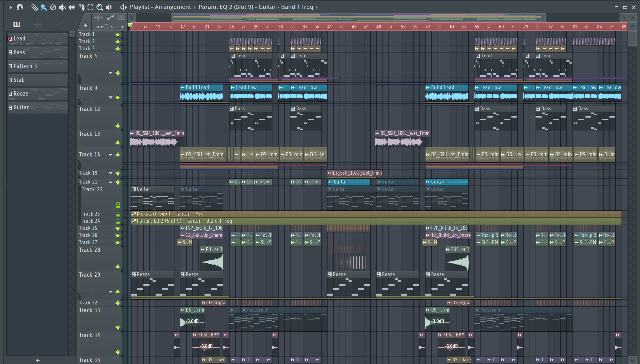This screenshot has height=364, width=640.
Task: Open arrow menu after Arrangement title
Action: pos(195,7)
